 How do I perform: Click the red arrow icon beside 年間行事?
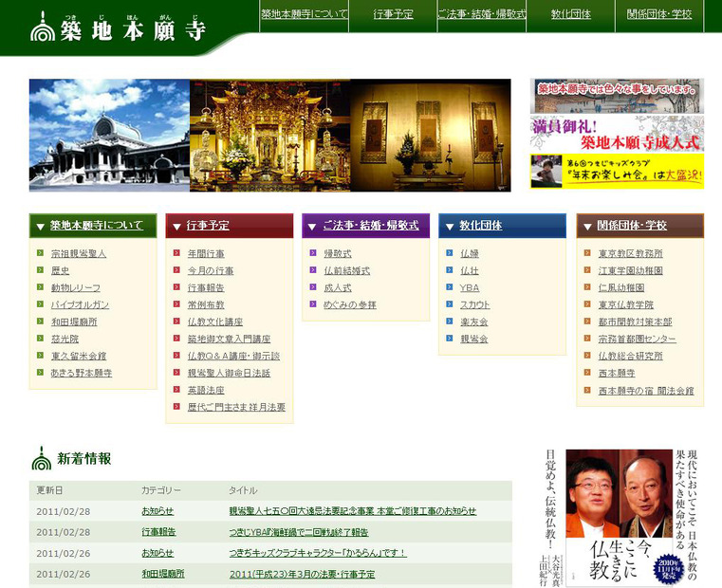(x=176, y=253)
